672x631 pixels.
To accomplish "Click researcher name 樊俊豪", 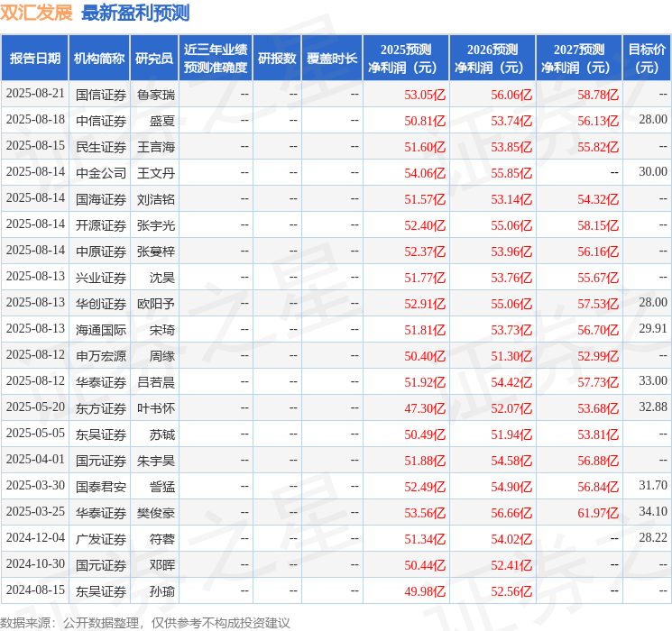I will click(156, 513).
